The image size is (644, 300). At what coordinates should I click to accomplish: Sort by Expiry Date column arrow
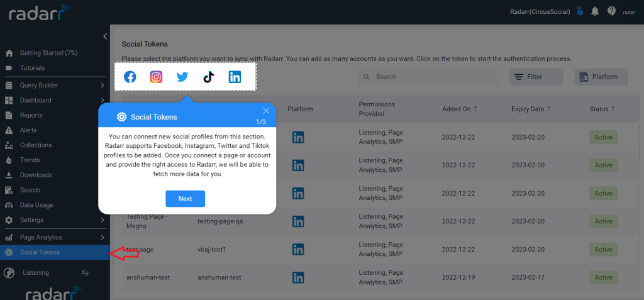coord(548,109)
